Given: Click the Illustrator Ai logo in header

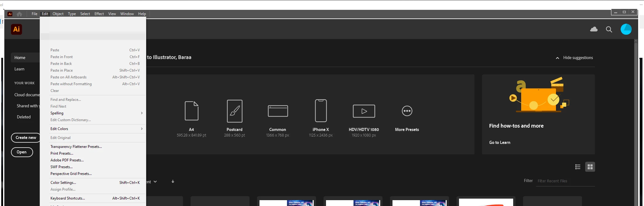Looking at the screenshot, I should (17, 29).
